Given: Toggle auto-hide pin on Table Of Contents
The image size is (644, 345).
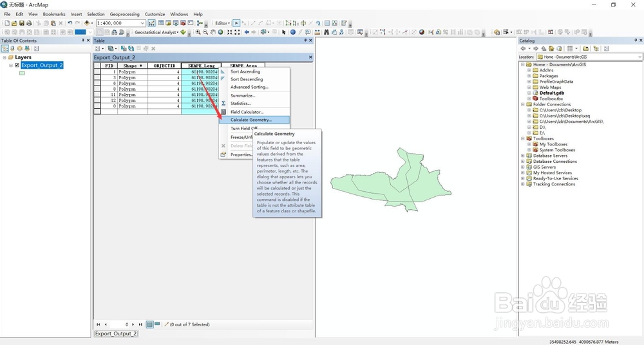Looking at the screenshot, I should 82,41.
